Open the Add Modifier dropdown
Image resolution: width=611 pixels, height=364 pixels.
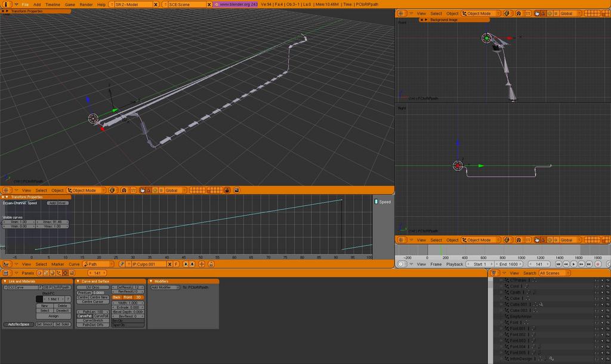click(165, 287)
